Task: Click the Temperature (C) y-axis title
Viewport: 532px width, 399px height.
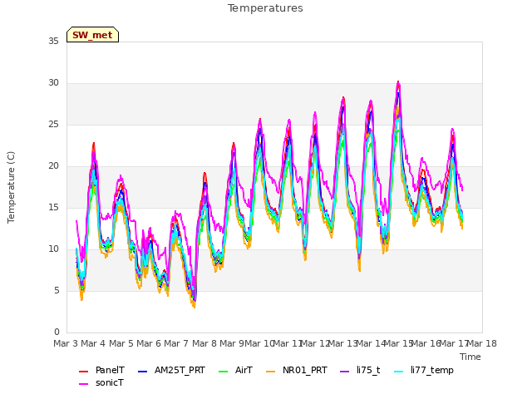Action: [x=11, y=187]
